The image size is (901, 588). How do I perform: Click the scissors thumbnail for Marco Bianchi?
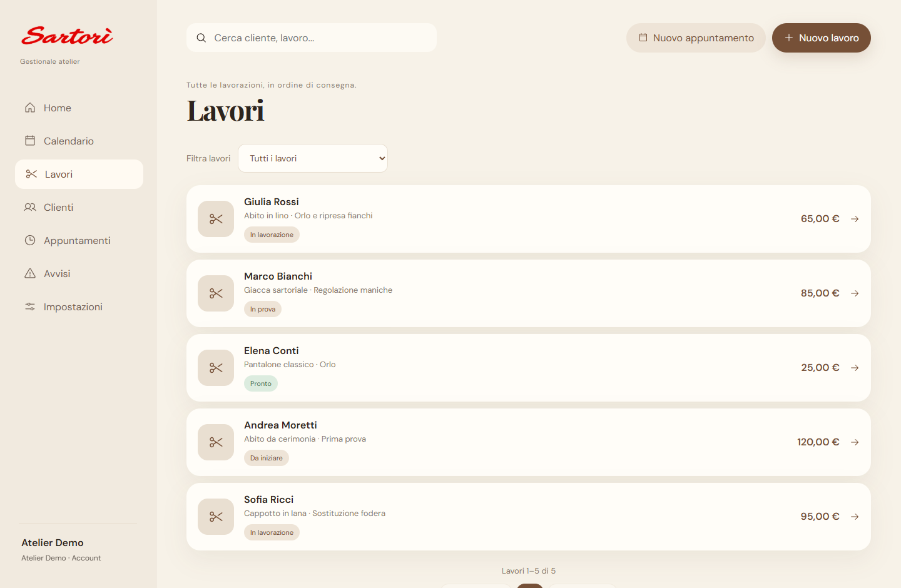coord(216,293)
